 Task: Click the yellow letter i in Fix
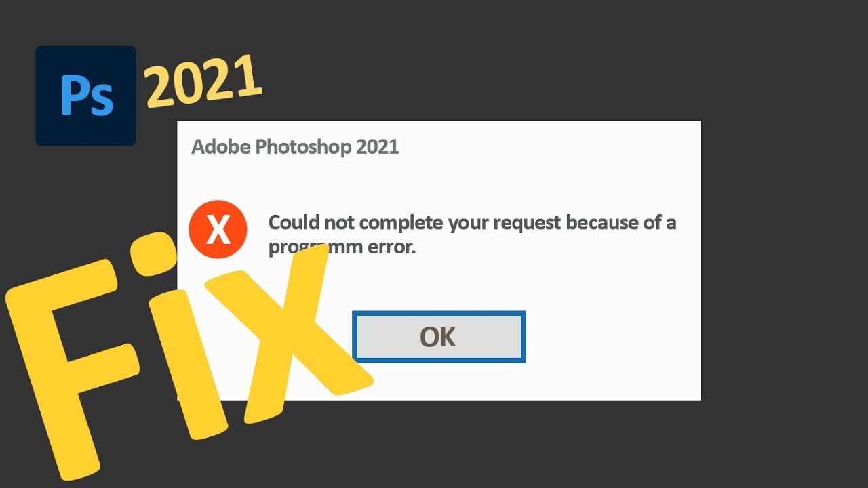point(182,359)
